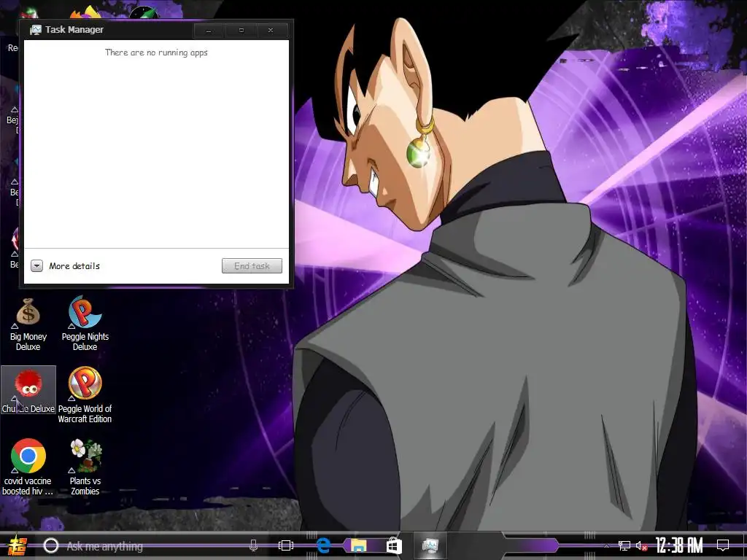Click the network tray icon
The width and height of the screenshot is (747, 560).
click(x=624, y=545)
